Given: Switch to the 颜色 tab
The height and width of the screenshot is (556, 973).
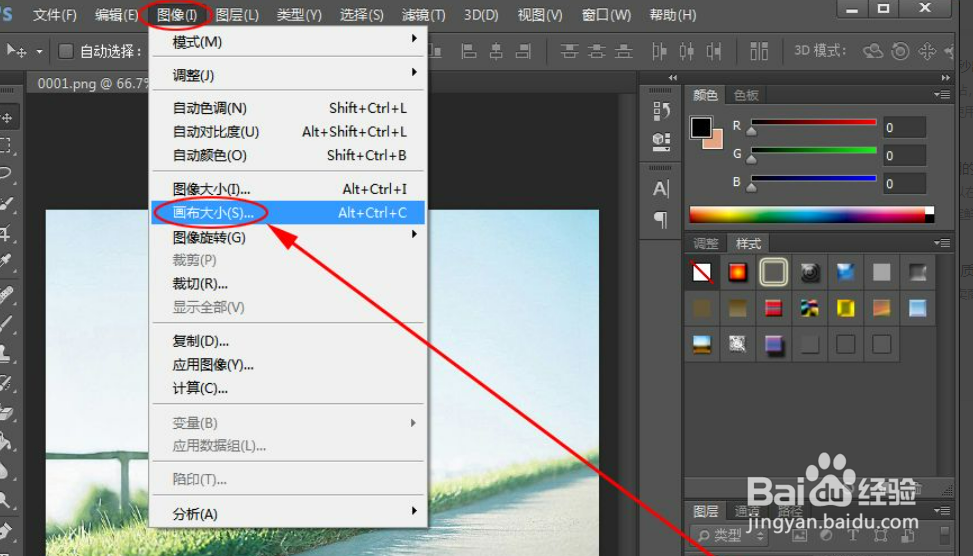Looking at the screenshot, I should click(x=705, y=95).
